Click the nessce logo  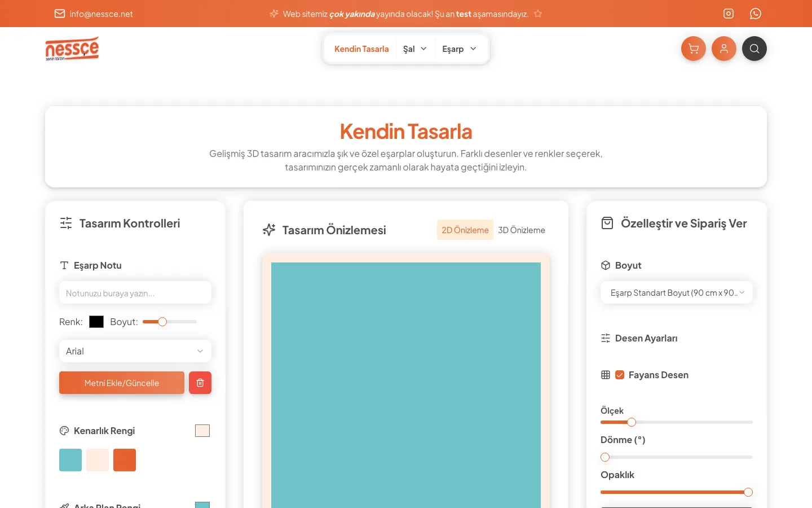coord(72,49)
